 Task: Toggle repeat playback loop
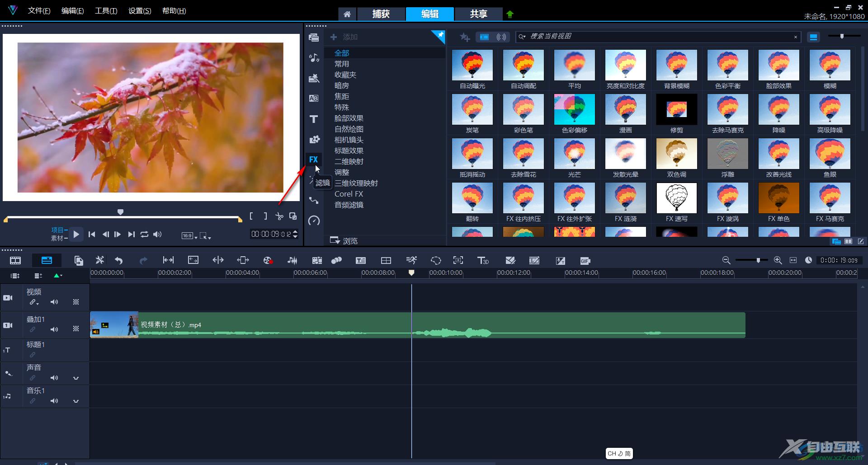coord(144,234)
